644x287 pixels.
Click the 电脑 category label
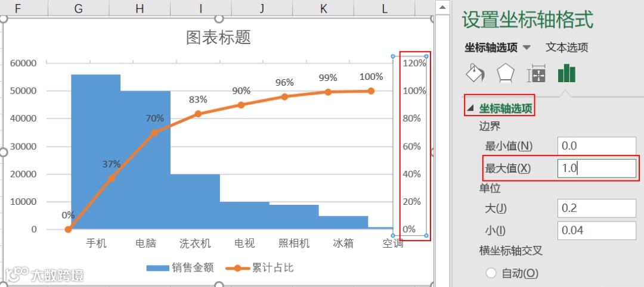[146, 244]
